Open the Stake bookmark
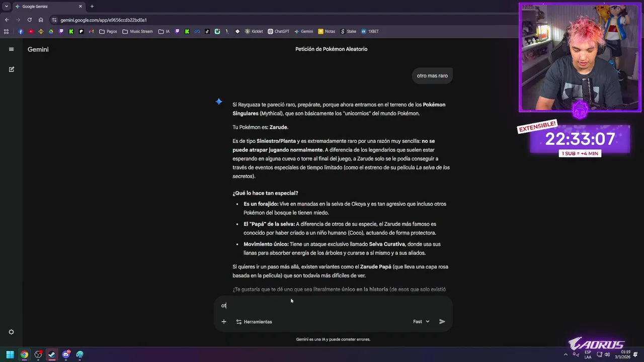The width and height of the screenshot is (644, 362). coord(348,31)
